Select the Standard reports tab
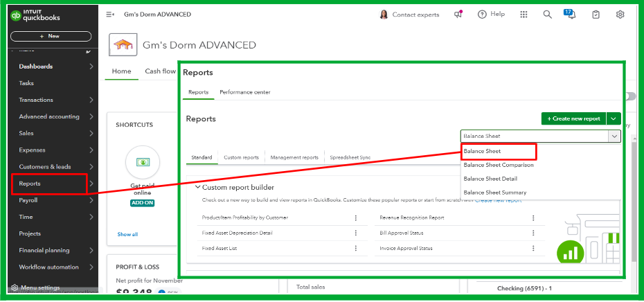This screenshot has height=302, width=644. click(202, 157)
